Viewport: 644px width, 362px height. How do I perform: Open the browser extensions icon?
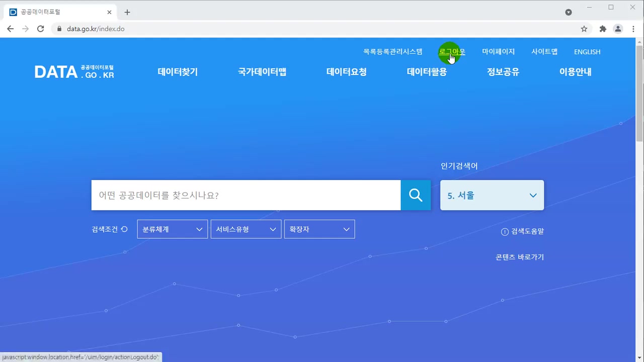tap(602, 29)
